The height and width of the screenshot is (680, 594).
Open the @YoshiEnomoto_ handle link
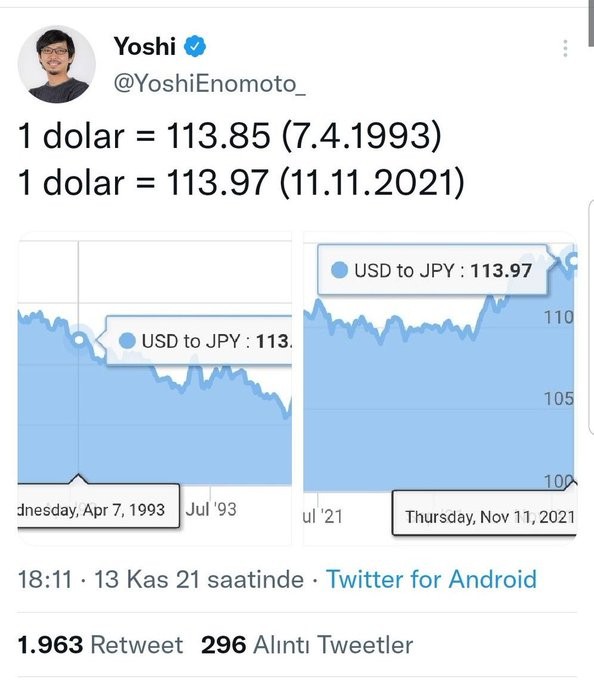[209, 83]
